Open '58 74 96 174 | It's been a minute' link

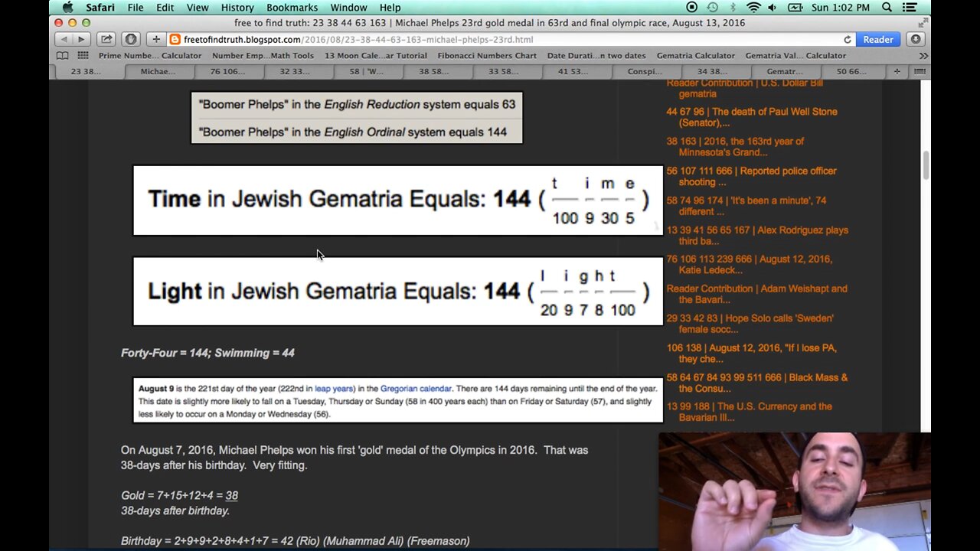point(746,206)
